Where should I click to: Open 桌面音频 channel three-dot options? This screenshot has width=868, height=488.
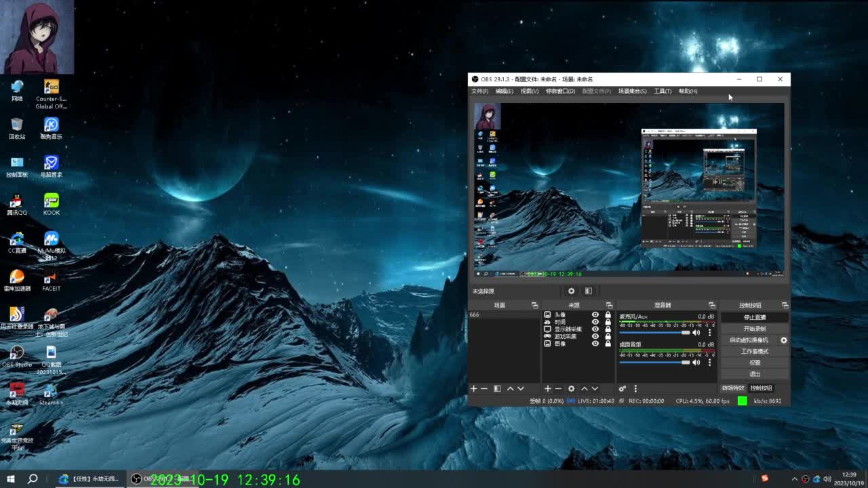710,362
